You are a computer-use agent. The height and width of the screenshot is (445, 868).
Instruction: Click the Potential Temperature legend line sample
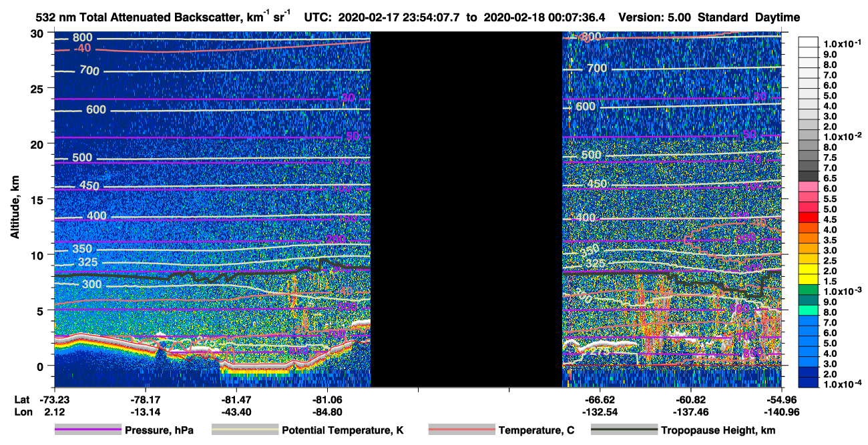[244, 430]
